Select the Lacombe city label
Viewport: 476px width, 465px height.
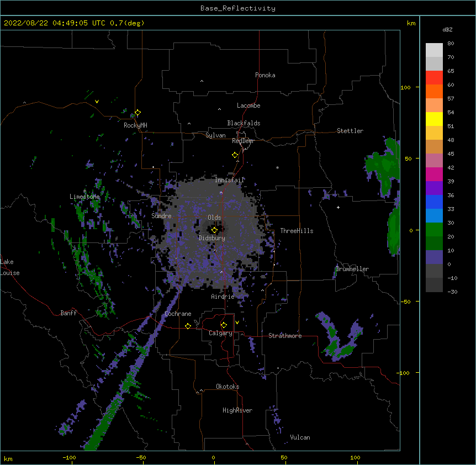[248, 105]
